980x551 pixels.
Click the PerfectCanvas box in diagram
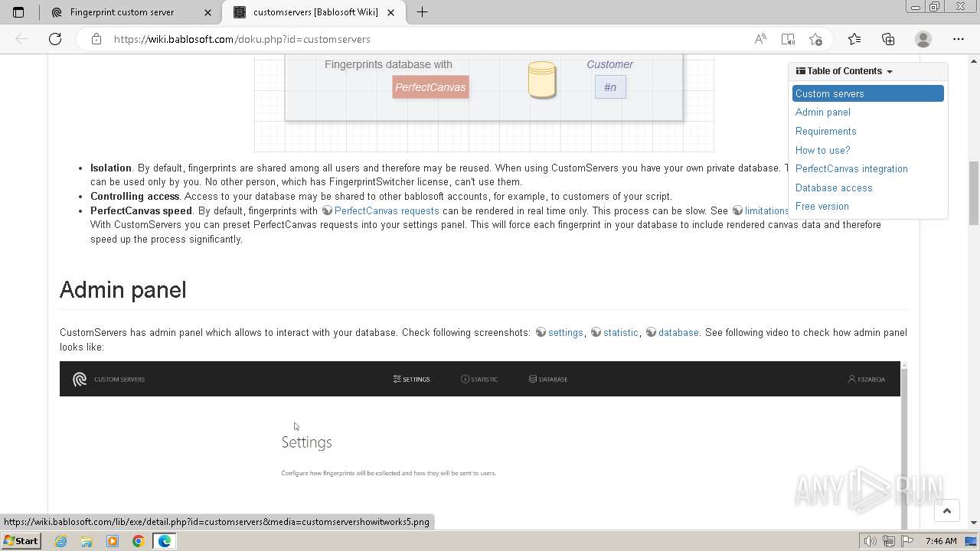point(430,87)
